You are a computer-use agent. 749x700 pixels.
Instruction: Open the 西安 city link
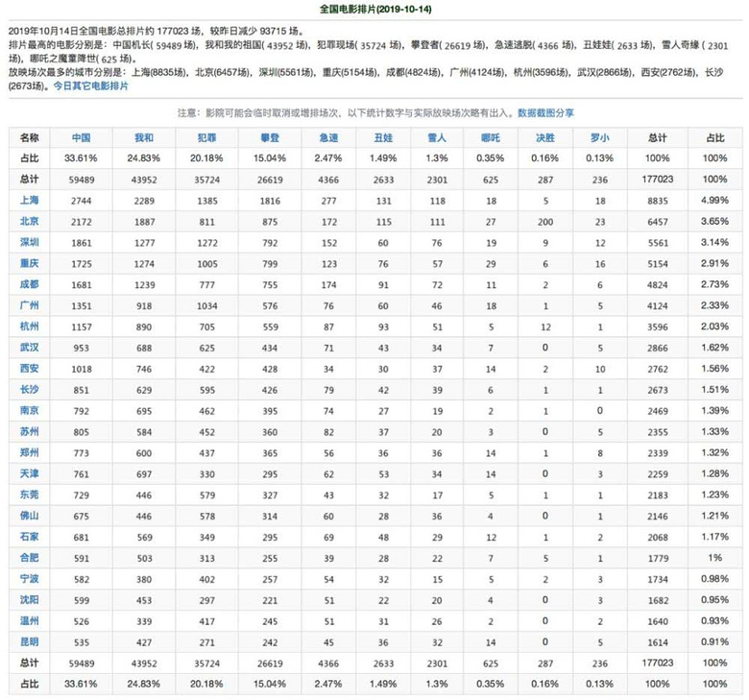29,369
